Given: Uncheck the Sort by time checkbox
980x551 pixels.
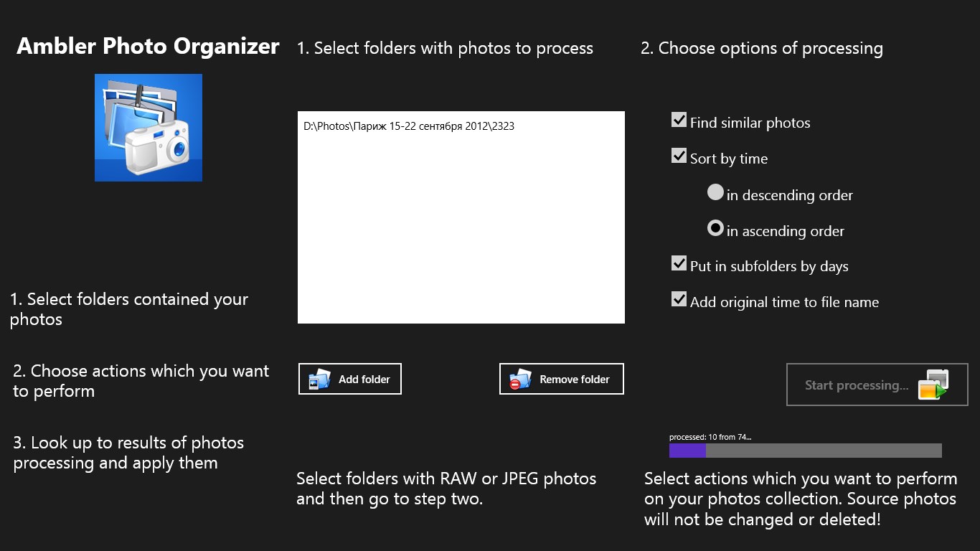Looking at the screenshot, I should [679, 156].
